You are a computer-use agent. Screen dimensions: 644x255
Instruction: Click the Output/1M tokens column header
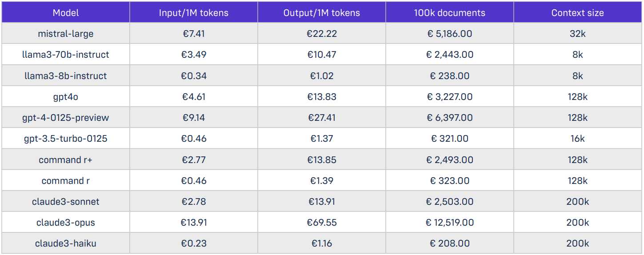322,12
